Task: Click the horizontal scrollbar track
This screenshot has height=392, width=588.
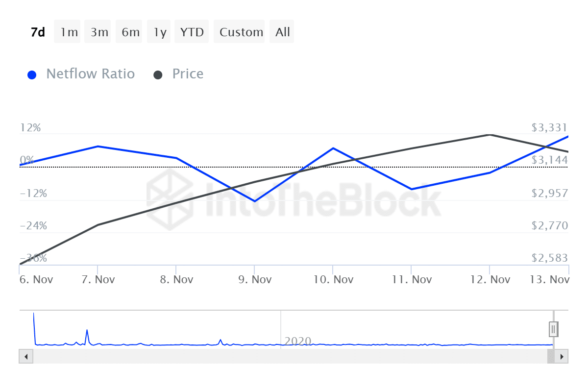Action: [x=289, y=356]
